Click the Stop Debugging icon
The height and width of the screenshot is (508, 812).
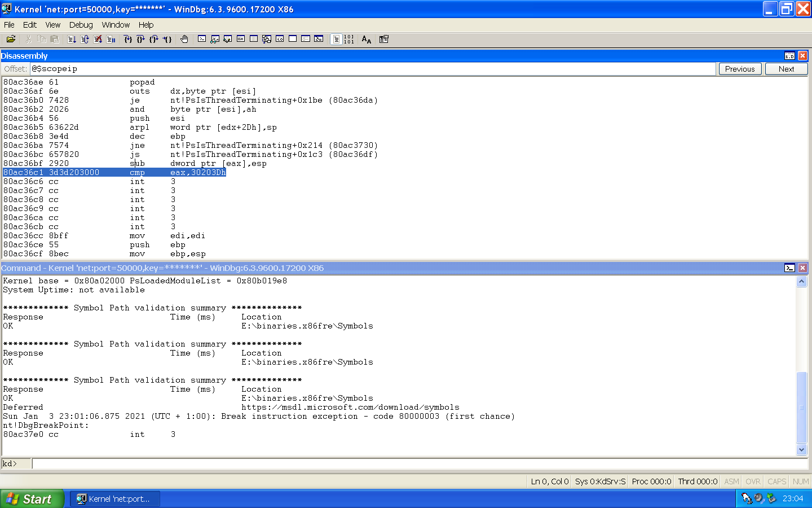coord(98,39)
